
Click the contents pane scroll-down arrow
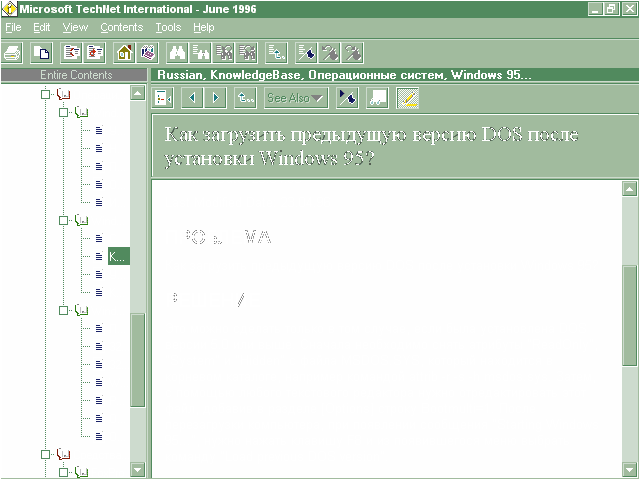click(x=138, y=469)
